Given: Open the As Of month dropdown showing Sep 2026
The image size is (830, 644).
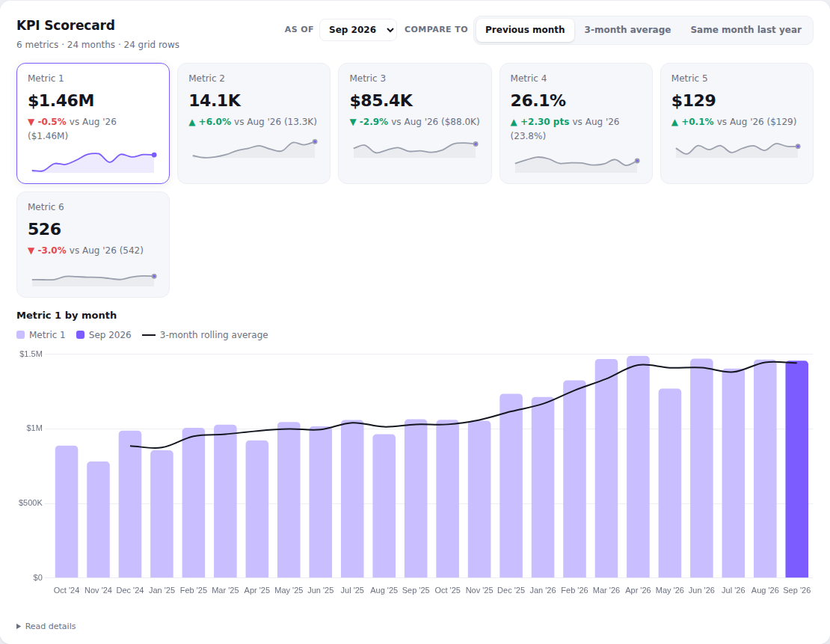Looking at the screenshot, I should point(358,30).
